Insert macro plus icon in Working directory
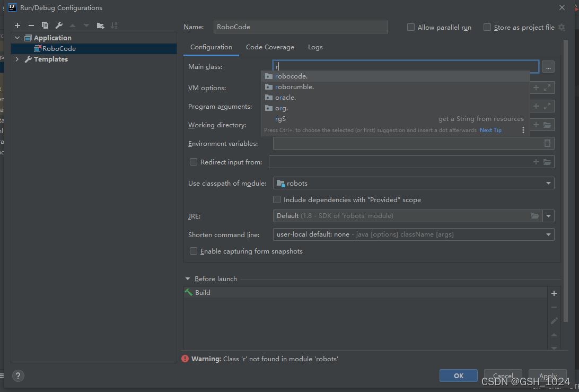The width and height of the screenshot is (579, 392). pos(536,125)
